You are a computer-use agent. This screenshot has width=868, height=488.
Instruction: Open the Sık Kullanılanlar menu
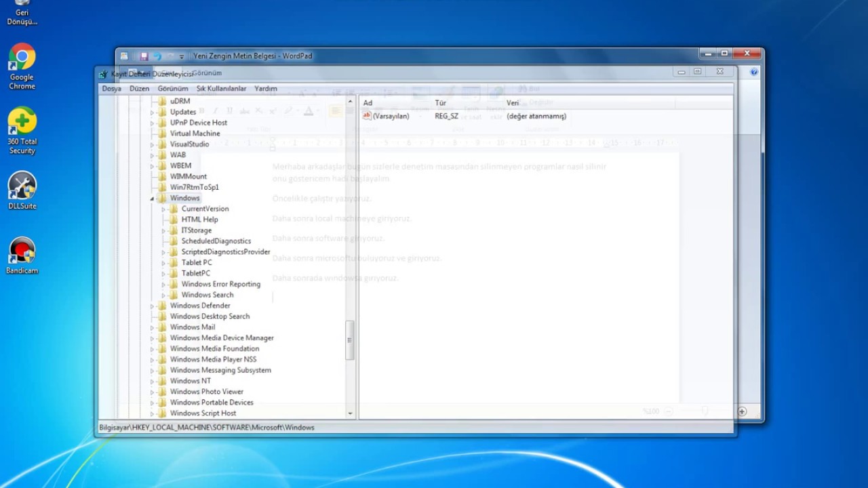pyautogui.click(x=221, y=89)
